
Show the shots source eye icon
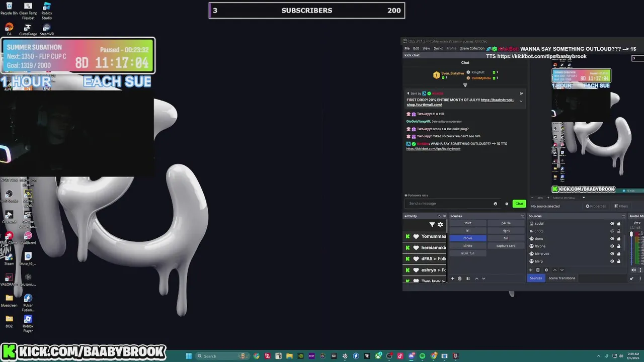[x=612, y=231]
